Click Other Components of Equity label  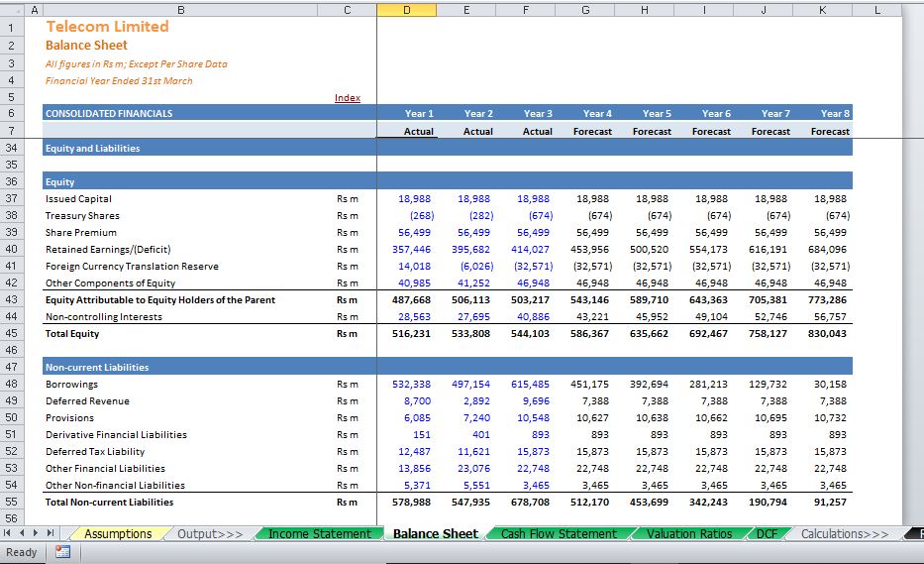[110, 283]
